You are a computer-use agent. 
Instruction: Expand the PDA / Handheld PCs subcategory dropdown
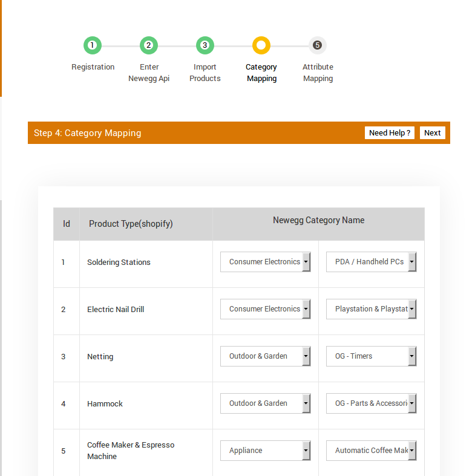click(x=371, y=262)
